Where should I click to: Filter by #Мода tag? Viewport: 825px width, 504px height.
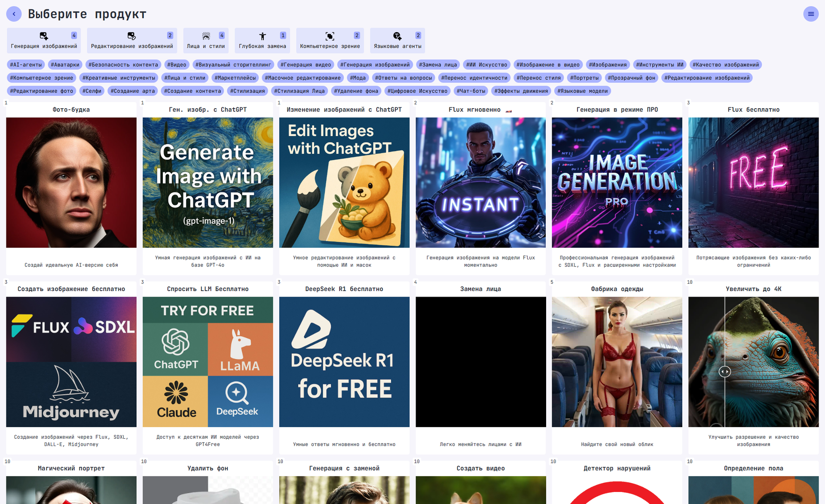[358, 78]
